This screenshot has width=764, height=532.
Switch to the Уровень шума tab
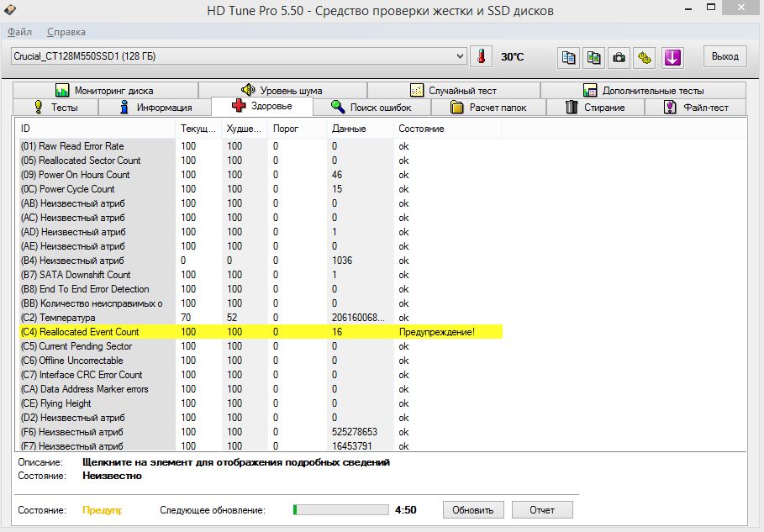(x=282, y=90)
